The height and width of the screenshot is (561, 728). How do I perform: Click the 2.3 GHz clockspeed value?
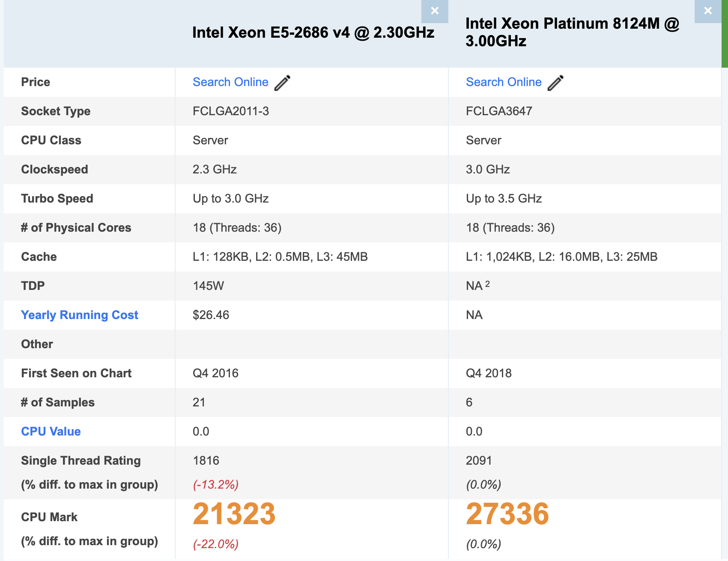(x=215, y=169)
